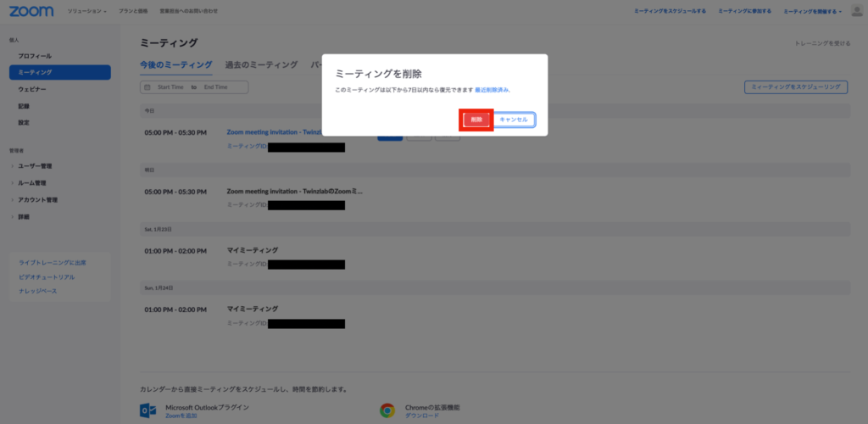Open the user profile avatar icon

pyautogui.click(x=857, y=10)
